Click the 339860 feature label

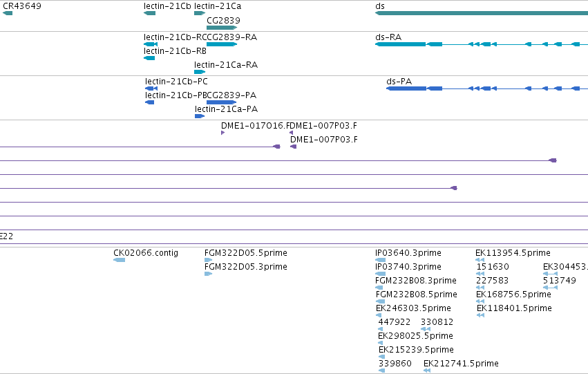point(395,364)
